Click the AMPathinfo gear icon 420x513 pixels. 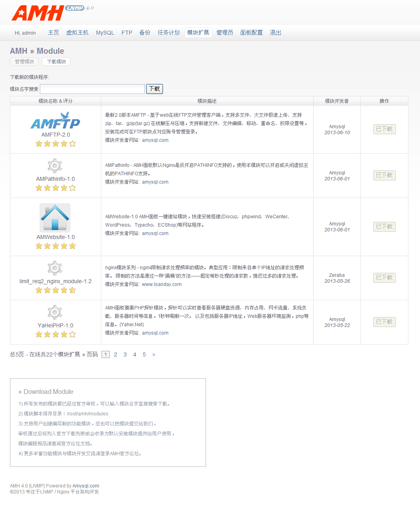tap(55, 166)
